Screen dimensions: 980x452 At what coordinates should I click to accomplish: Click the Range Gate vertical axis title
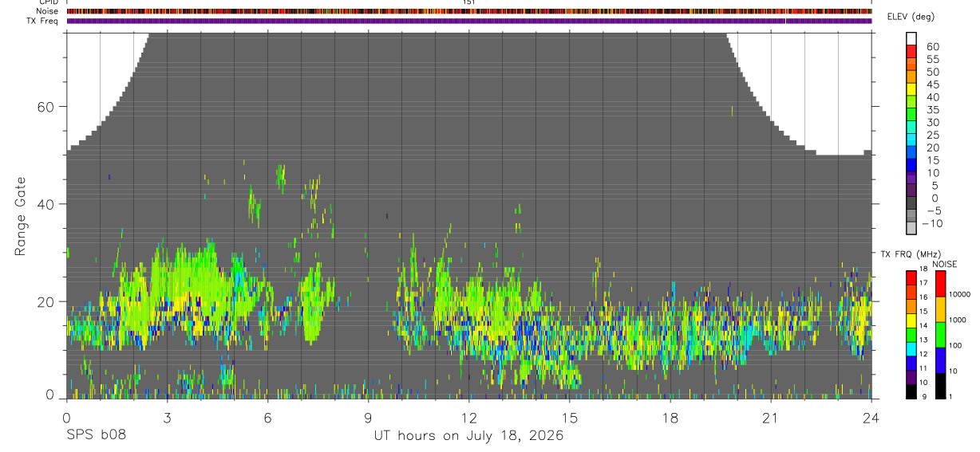pos(19,217)
